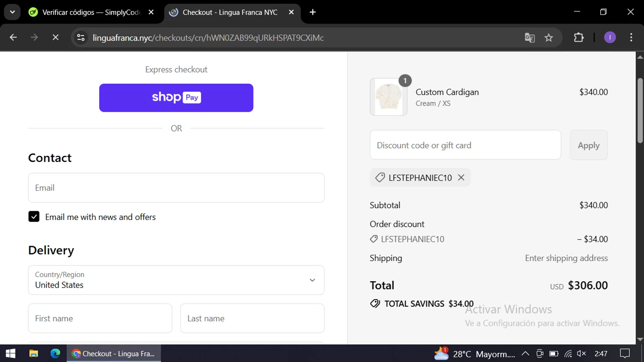This screenshot has width=644, height=362.
Task: Click the linguafranca.nyc URL in address bar
Action: pos(208,38)
